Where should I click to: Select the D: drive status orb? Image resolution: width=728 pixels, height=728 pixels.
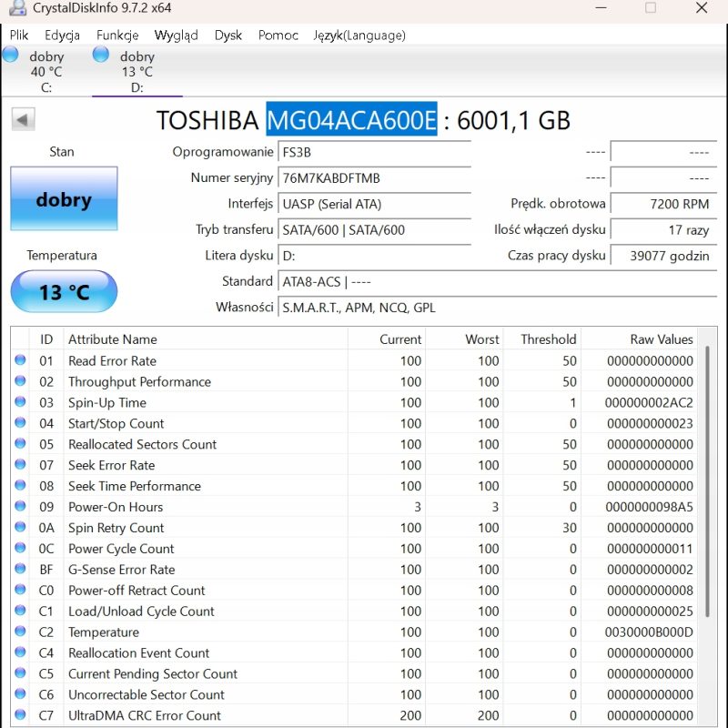pos(101,55)
